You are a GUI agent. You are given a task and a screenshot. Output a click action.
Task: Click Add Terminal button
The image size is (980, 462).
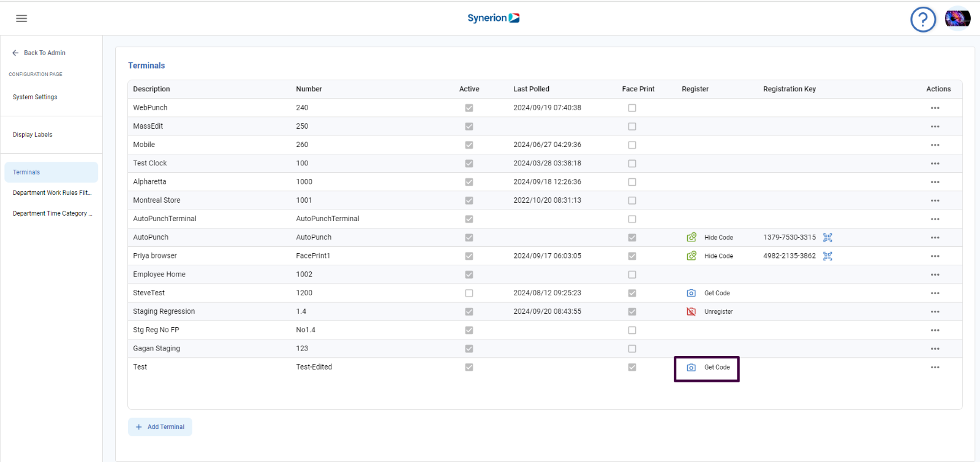[160, 427]
